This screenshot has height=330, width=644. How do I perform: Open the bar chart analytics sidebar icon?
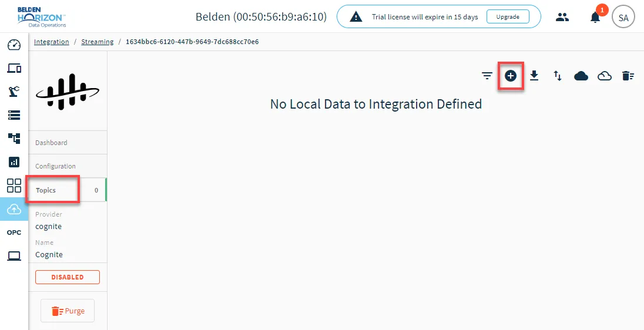[x=14, y=161]
